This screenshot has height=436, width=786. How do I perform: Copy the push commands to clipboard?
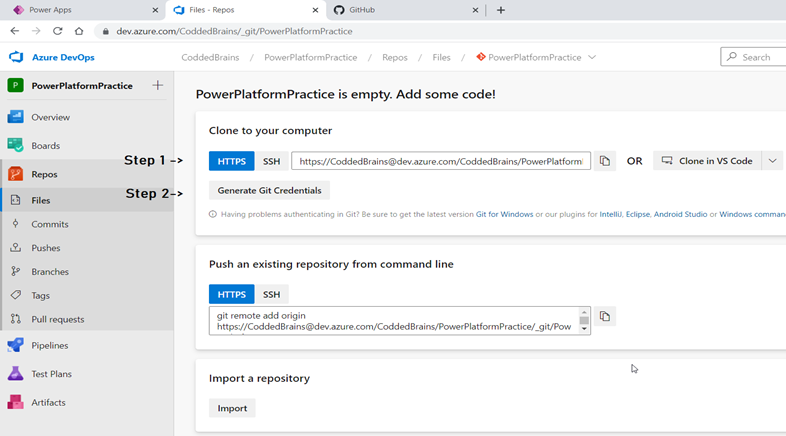pyautogui.click(x=605, y=316)
